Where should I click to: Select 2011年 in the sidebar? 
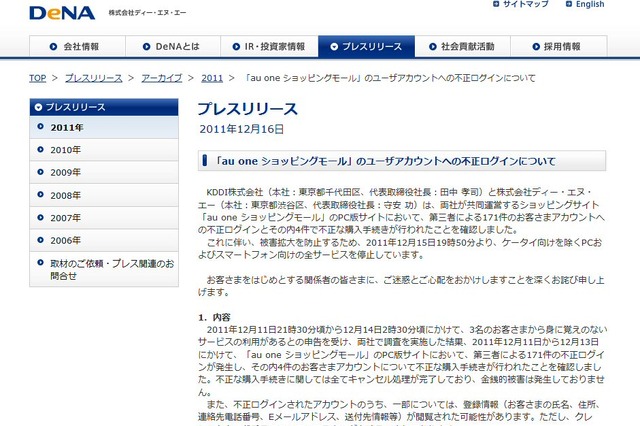(x=104, y=127)
